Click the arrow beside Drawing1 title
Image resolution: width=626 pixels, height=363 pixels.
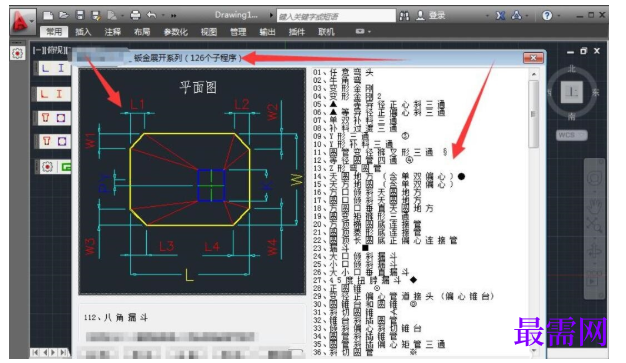pyautogui.click(x=271, y=16)
